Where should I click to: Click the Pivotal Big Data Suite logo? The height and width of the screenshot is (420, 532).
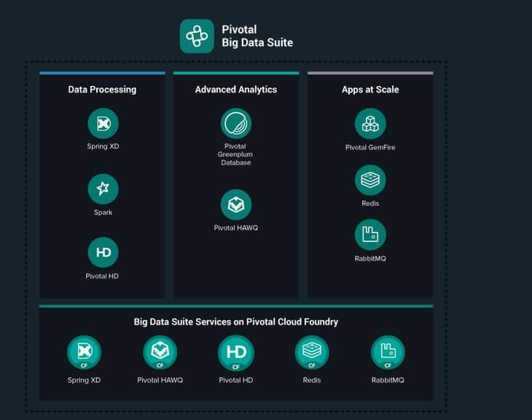[197, 36]
